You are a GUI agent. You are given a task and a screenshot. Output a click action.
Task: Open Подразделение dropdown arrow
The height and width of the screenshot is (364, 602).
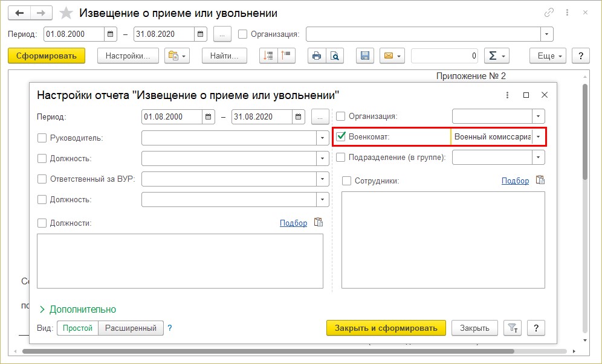(539, 158)
